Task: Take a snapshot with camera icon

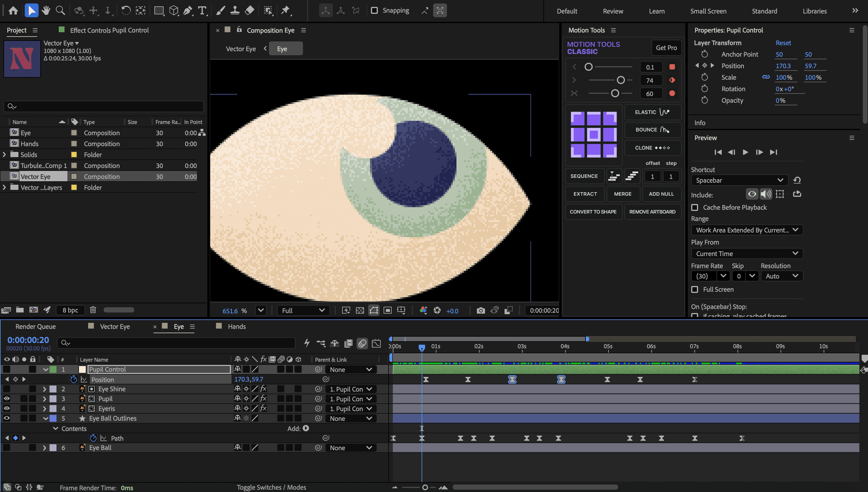Action: point(480,310)
